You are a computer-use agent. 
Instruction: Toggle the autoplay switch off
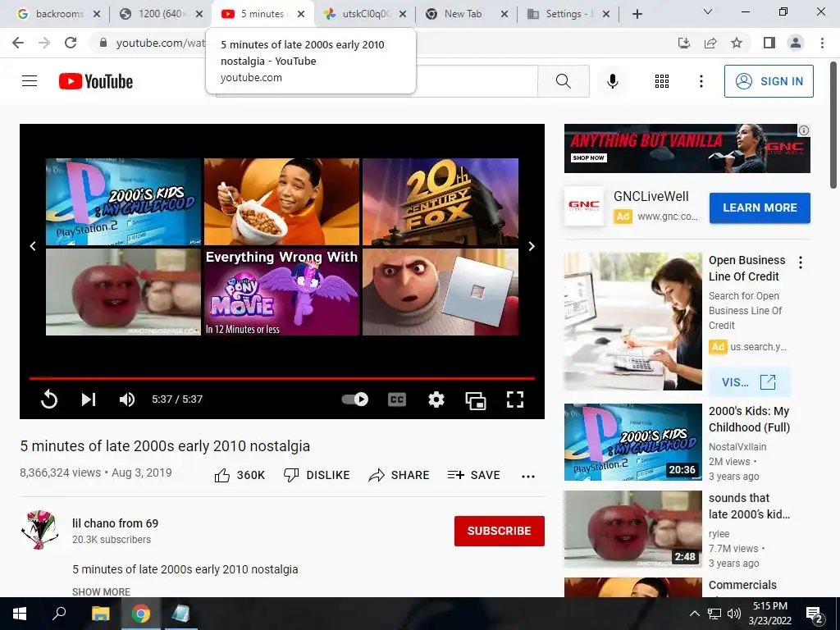pyautogui.click(x=354, y=399)
